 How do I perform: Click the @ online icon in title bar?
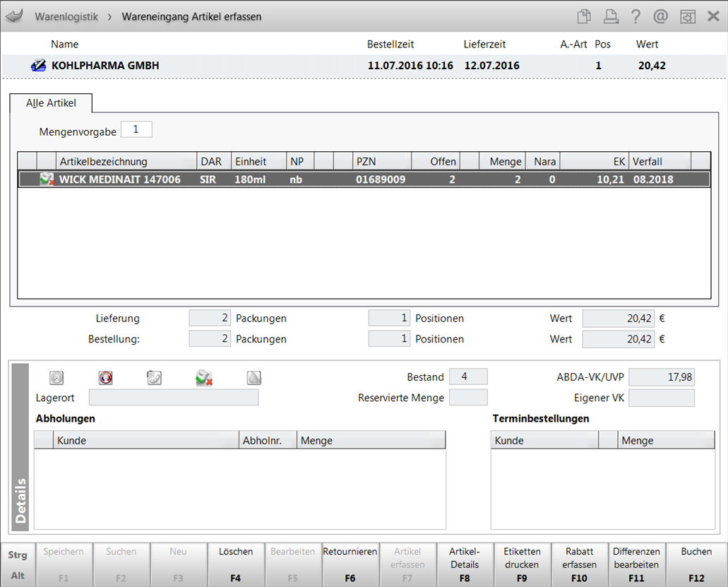pos(660,16)
